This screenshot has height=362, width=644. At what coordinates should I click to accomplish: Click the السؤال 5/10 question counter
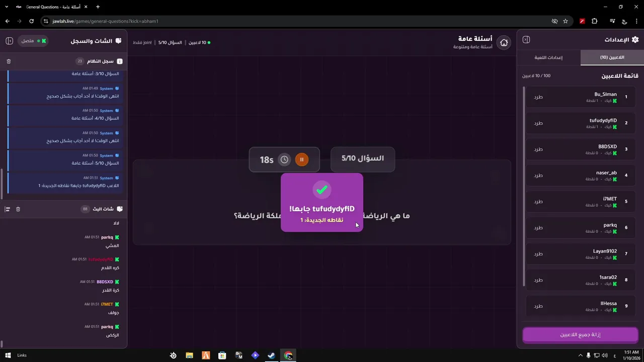click(x=363, y=159)
